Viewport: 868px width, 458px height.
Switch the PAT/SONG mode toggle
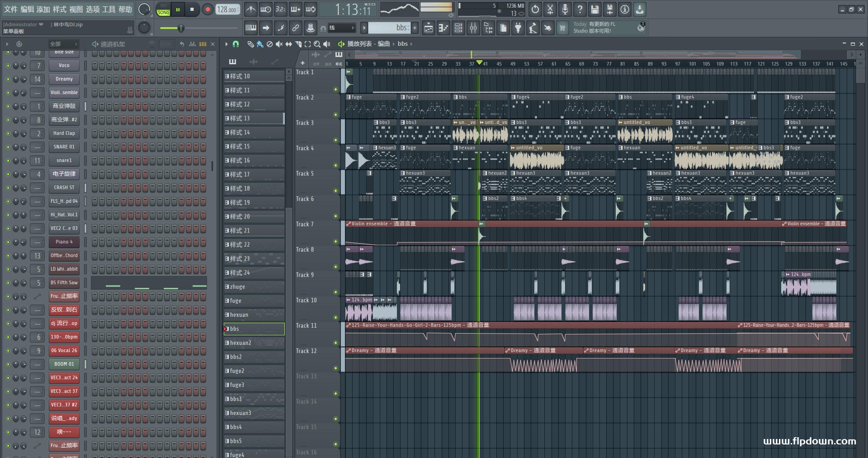163,9
